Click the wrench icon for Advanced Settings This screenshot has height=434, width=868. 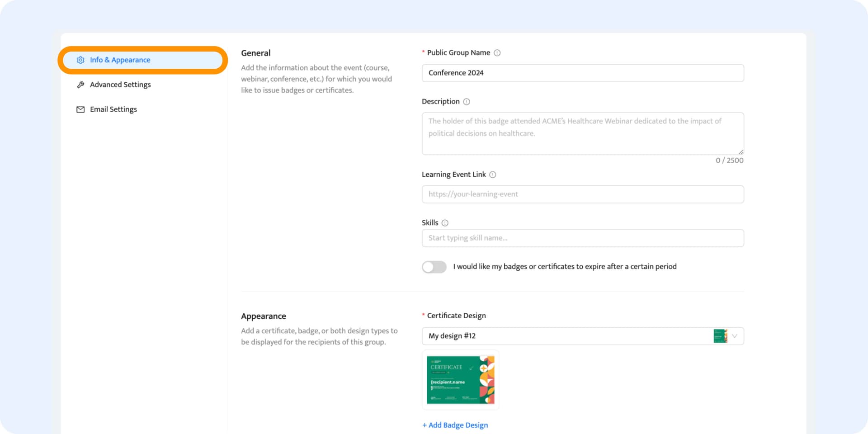pos(80,85)
